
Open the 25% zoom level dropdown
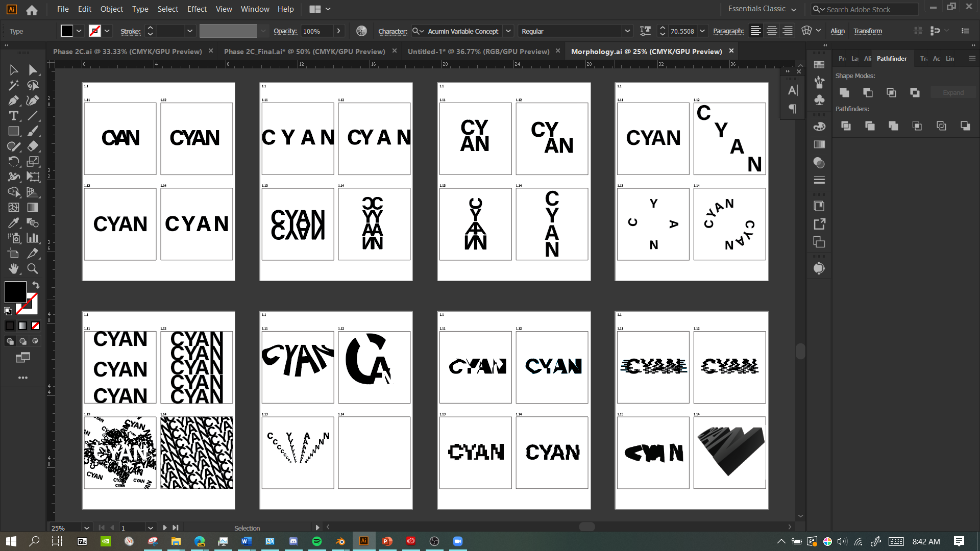click(87, 528)
